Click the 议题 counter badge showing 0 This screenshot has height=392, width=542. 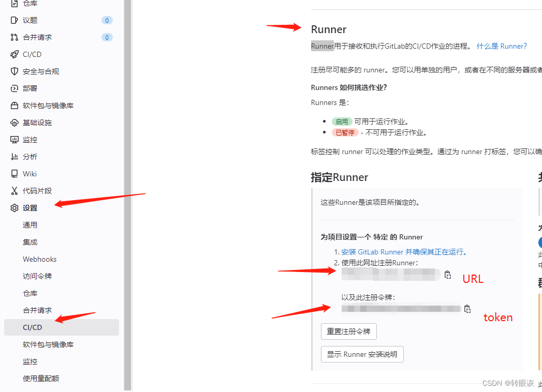[x=107, y=20]
